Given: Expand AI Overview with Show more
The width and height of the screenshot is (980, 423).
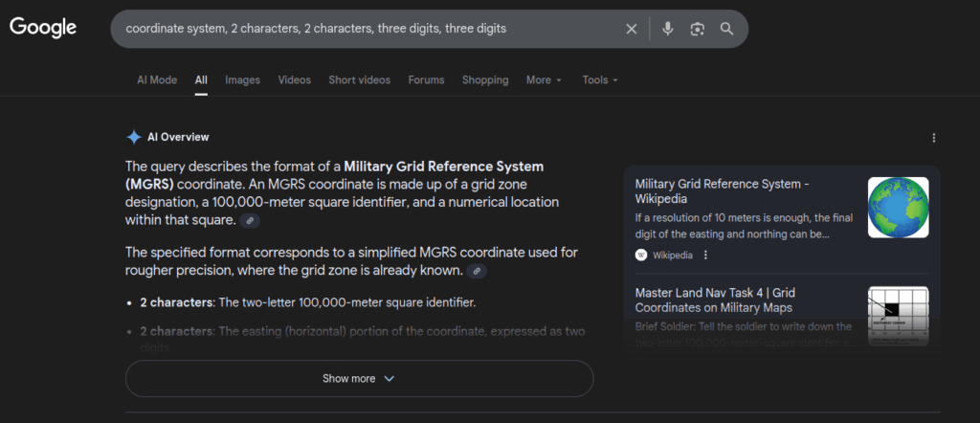Looking at the screenshot, I should pyautogui.click(x=359, y=379).
